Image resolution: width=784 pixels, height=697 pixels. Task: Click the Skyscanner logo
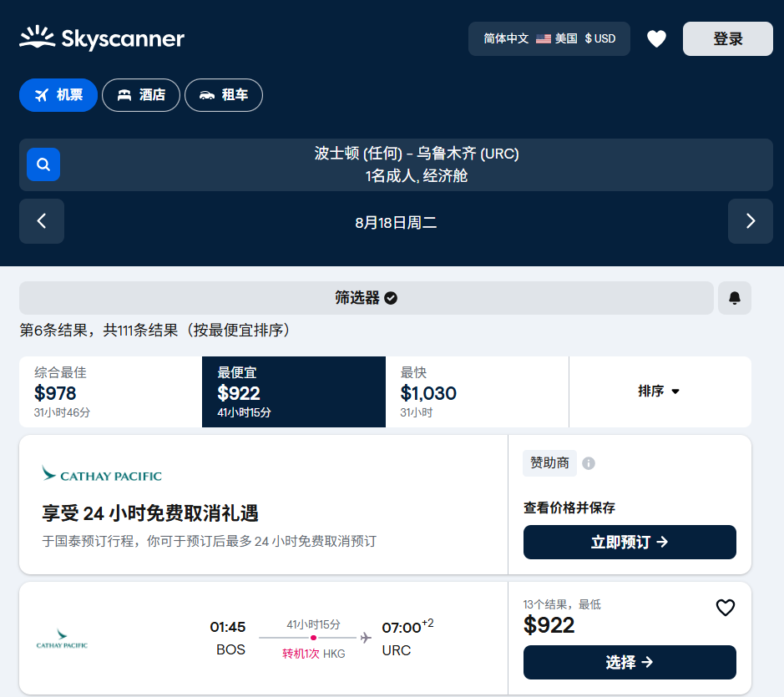(x=102, y=38)
